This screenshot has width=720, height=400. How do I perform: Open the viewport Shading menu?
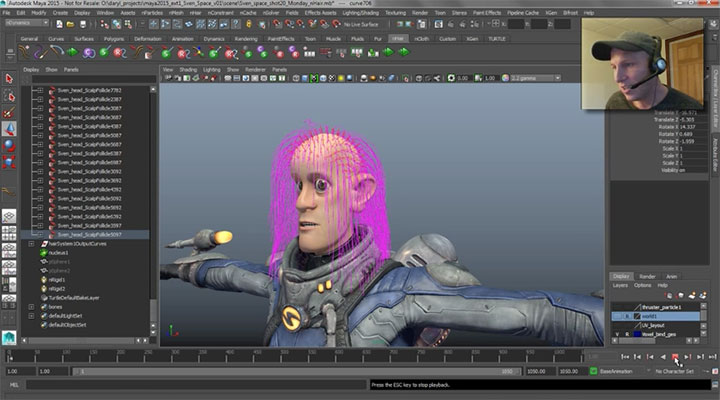[x=188, y=70]
